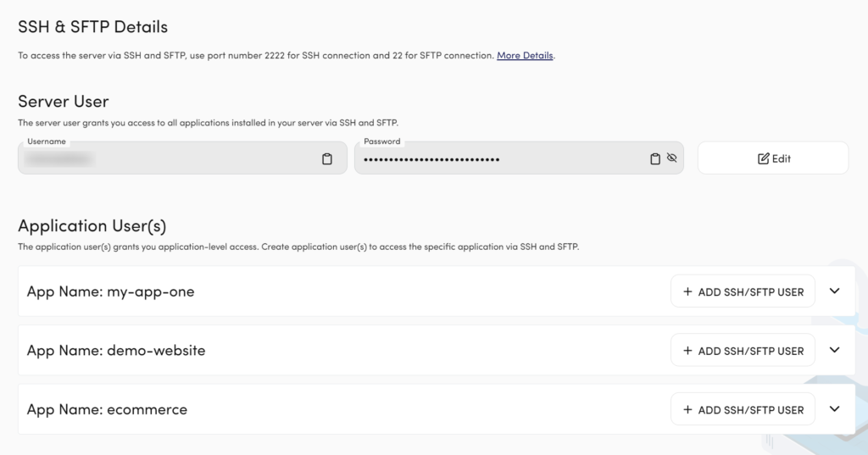Click the "App Name: ecommerce" text
Screen dimensions: 868x455
[x=108, y=409]
